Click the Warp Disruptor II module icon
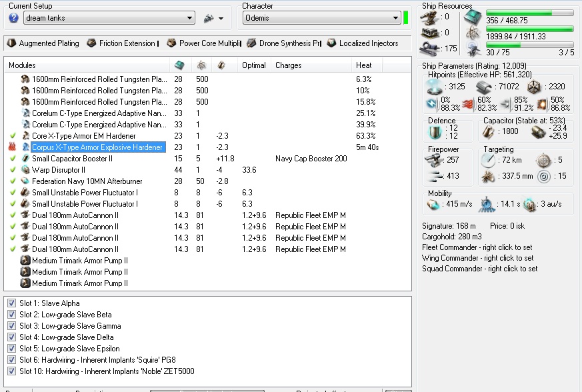This screenshot has height=392, width=582. click(25, 169)
